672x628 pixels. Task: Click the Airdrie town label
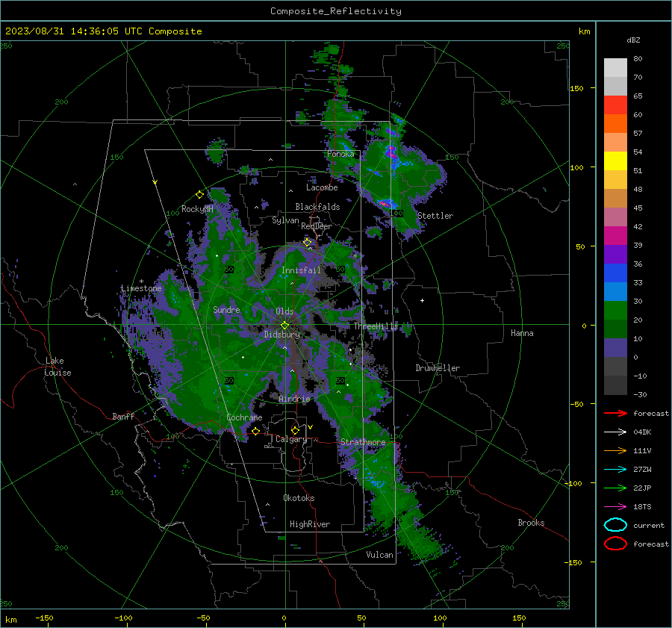[294, 399]
